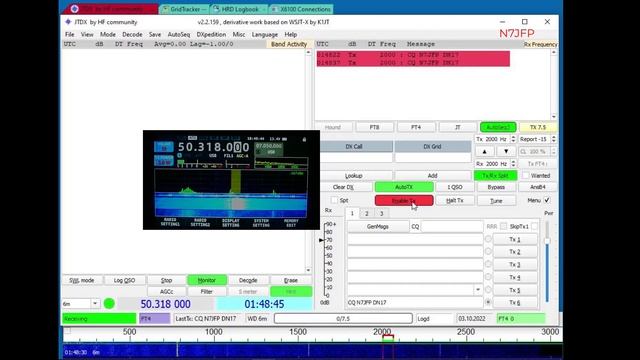Open the Mode menu
This screenshot has width=640, height=360.
click(108, 35)
